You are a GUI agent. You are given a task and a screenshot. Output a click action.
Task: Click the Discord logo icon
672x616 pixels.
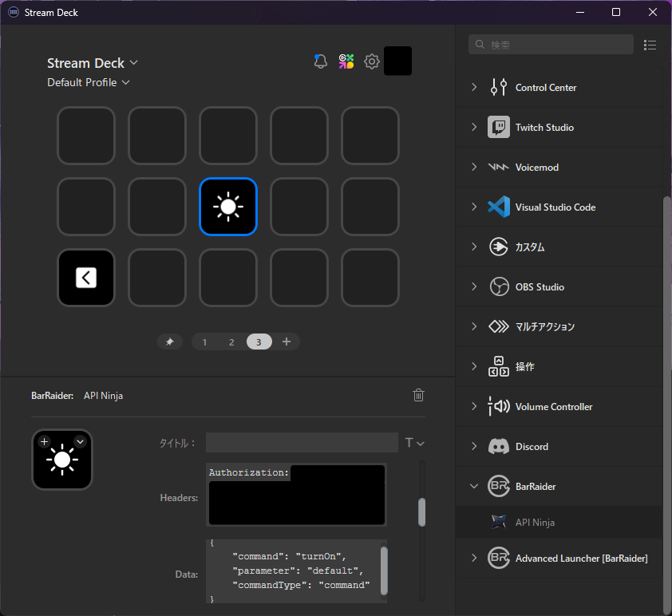click(499, 446)
